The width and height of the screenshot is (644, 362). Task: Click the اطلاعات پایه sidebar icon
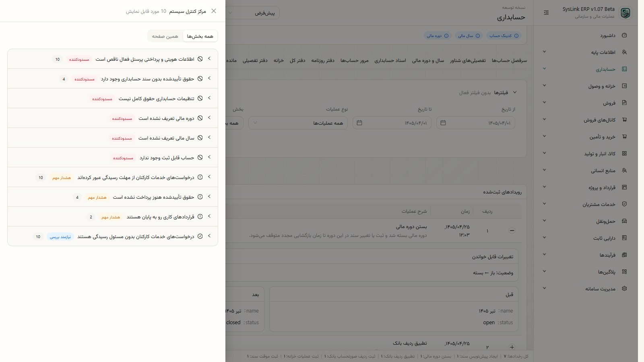(624, 52)
